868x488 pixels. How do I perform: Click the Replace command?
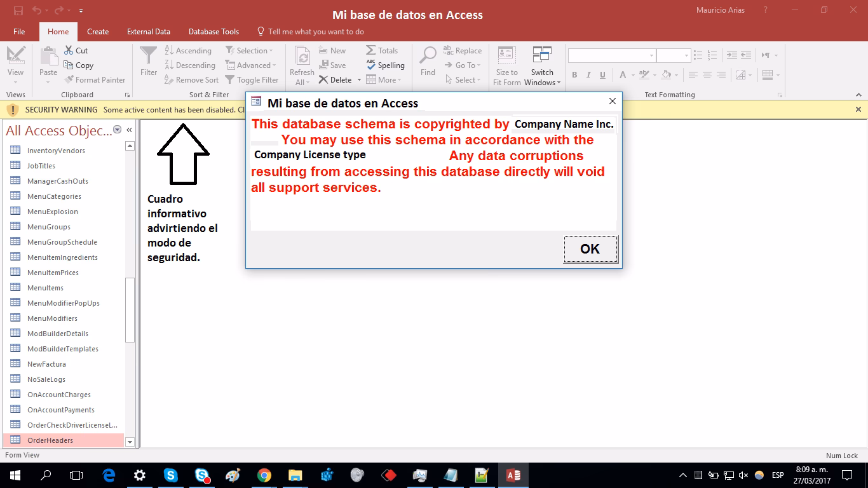pyautogui.click(x=463, y=51)
